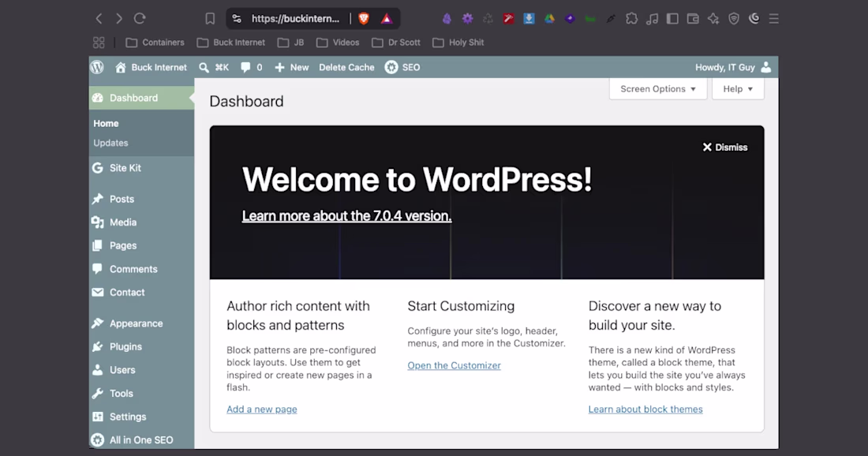Bookmark this page using the bookmark icon

(x=210, y=19)
